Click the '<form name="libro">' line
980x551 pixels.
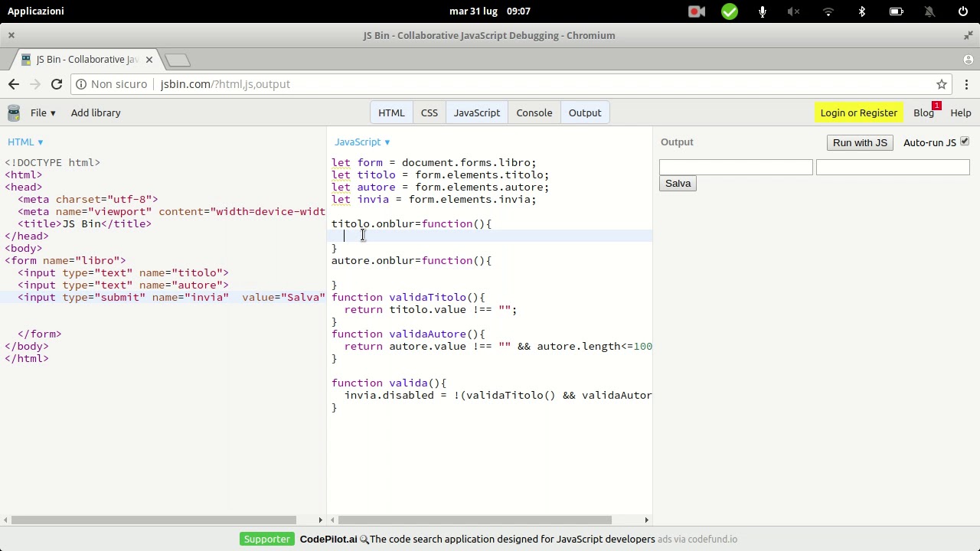(x=65, y=260)
